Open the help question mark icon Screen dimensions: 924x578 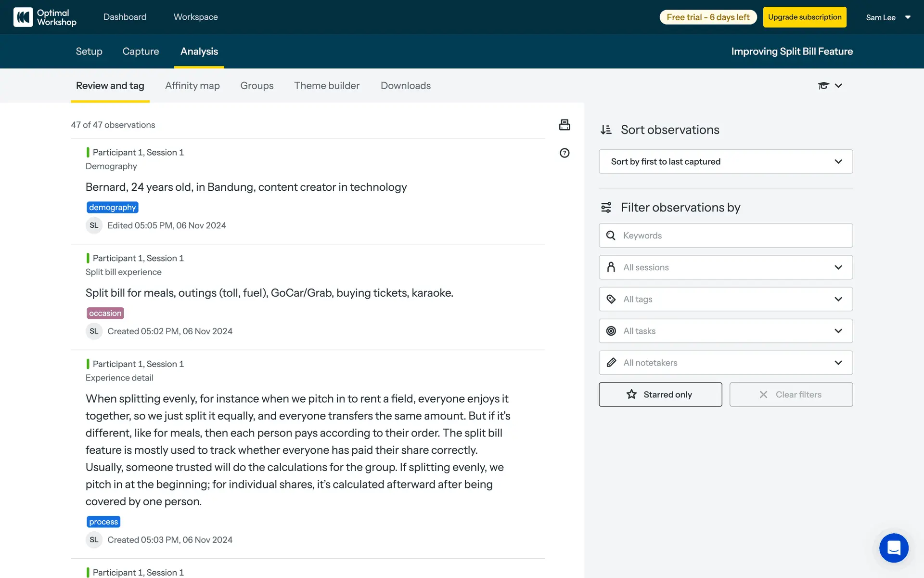tap(565, 153)
